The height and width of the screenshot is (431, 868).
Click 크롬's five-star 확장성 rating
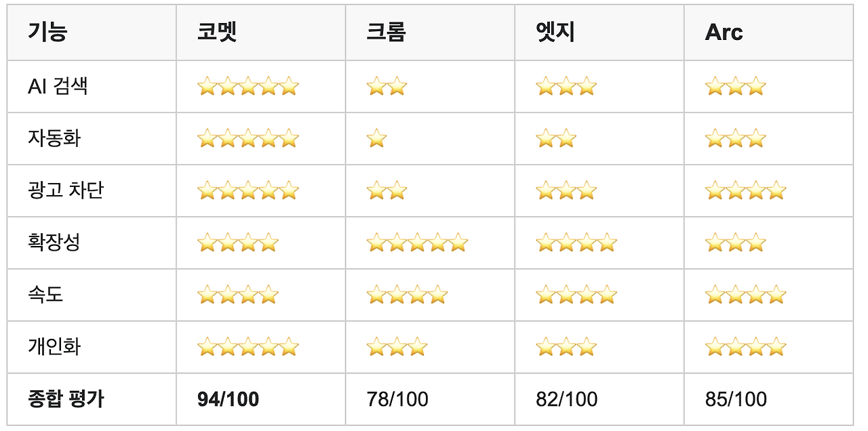[417, 243]
